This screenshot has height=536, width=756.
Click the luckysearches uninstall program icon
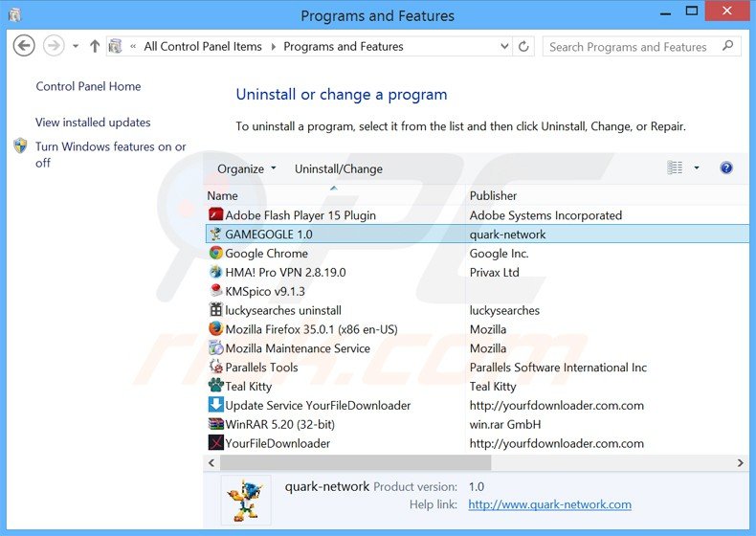point(215,310)
